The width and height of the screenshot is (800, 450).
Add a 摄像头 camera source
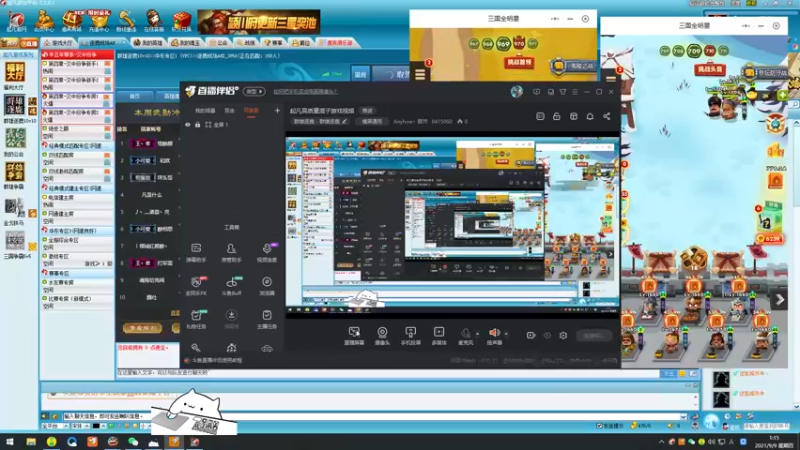(382, 336)
